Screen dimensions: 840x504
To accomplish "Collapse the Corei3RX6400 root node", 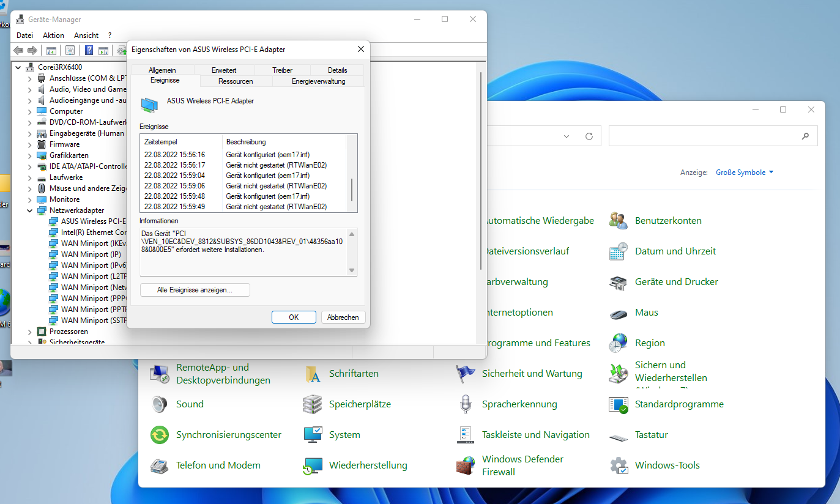I will click(18, 67).
